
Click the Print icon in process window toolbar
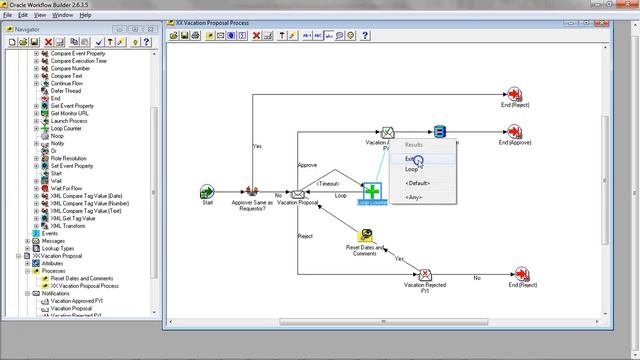pos(196,36)
